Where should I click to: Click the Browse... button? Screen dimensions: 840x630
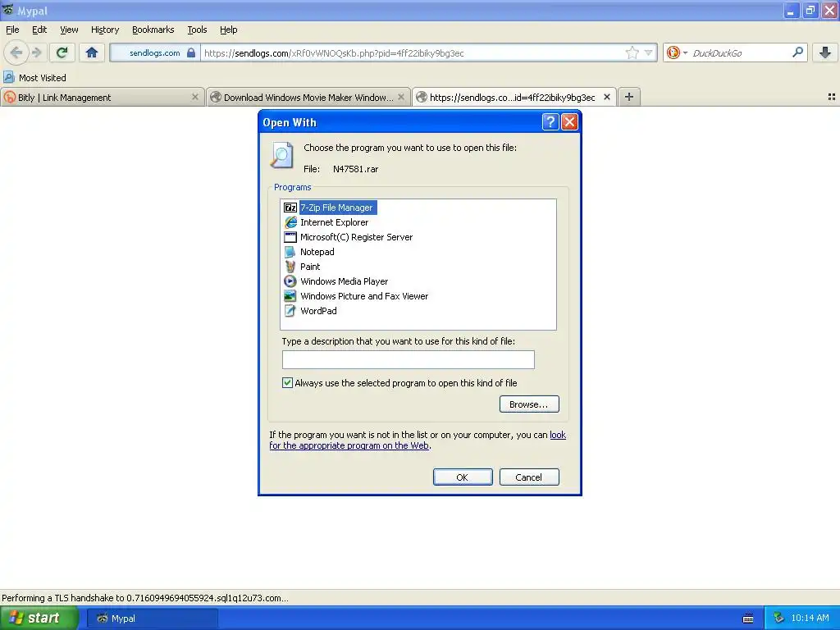529,404
